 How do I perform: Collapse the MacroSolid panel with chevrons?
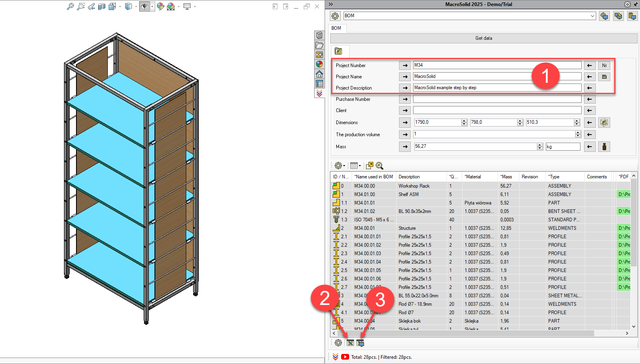331,4
